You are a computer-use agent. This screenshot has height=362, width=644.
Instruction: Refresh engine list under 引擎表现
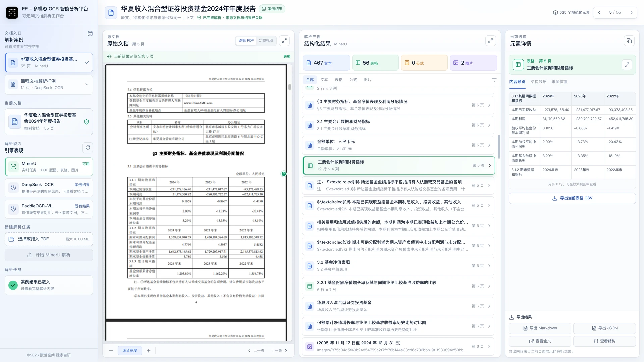[x=88, y=148]
